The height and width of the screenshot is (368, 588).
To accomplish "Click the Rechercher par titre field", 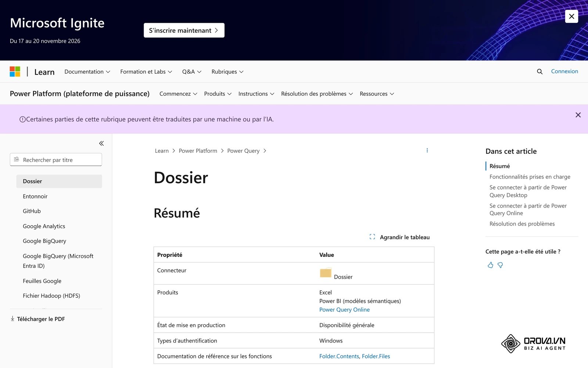I will (56, 159).
